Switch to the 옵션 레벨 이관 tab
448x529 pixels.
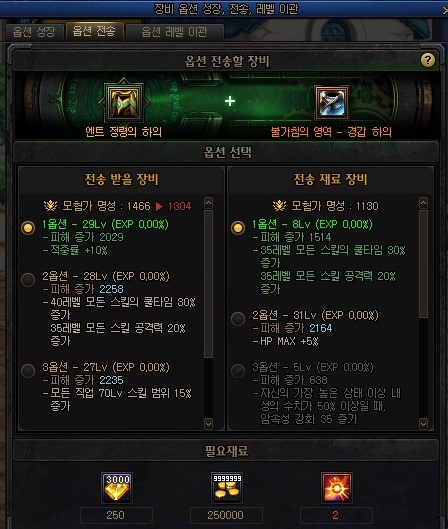[174, 32]
